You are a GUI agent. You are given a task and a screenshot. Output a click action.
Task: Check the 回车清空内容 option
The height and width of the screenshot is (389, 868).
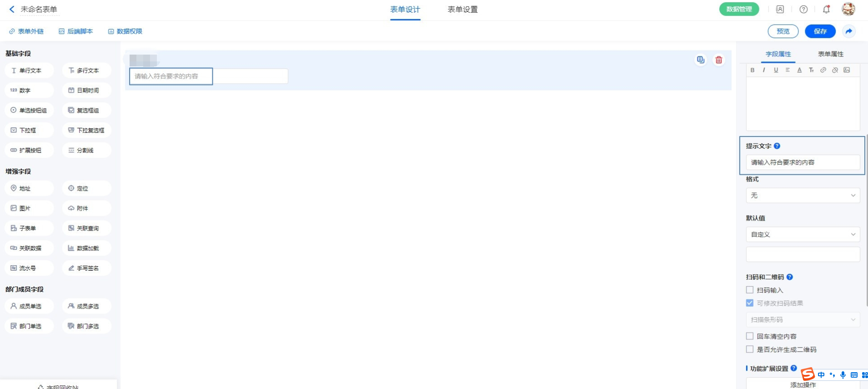(750, 336)
